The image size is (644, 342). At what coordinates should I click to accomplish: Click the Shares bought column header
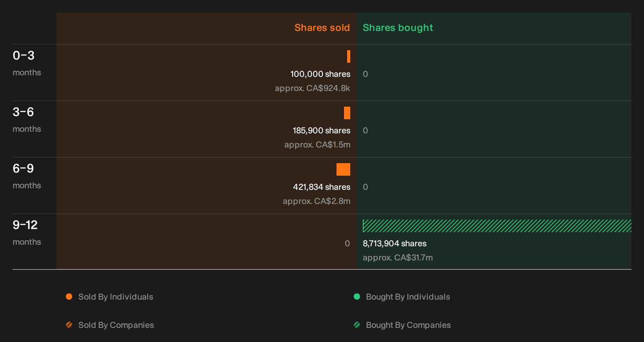(398, 28)
